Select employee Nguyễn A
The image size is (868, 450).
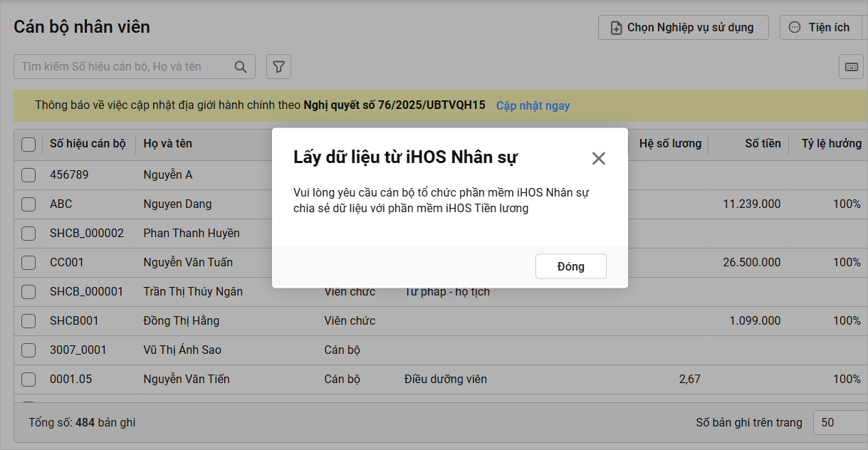pos(168,174)
